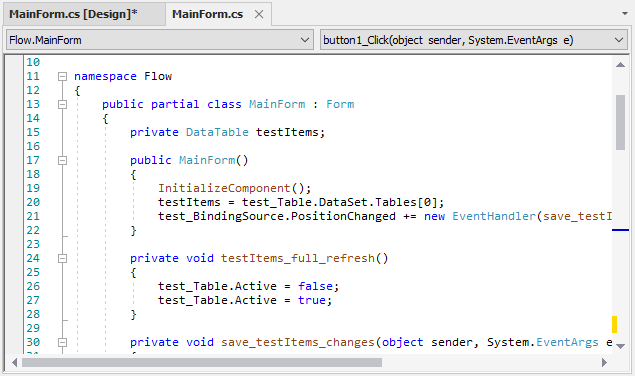The height and width of the screenshot is (376, 635).
Task: Open the Flow.MainForm class dropdown
Action: coord(160,40)
